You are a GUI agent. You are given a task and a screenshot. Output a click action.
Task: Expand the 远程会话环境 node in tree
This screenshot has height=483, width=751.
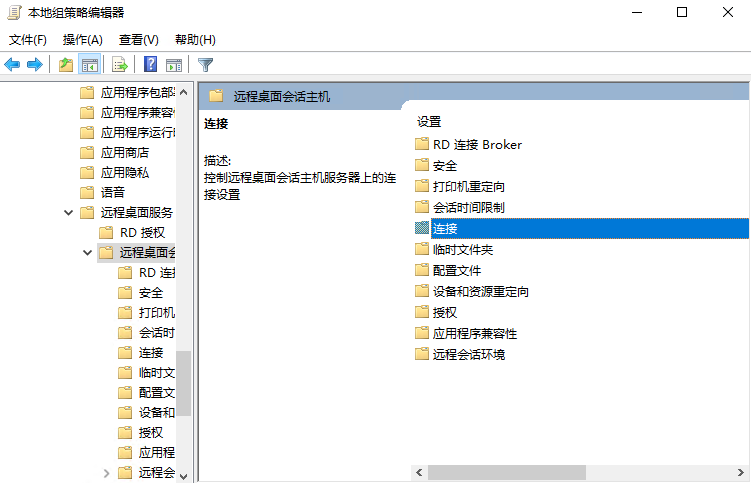point(107,472)
